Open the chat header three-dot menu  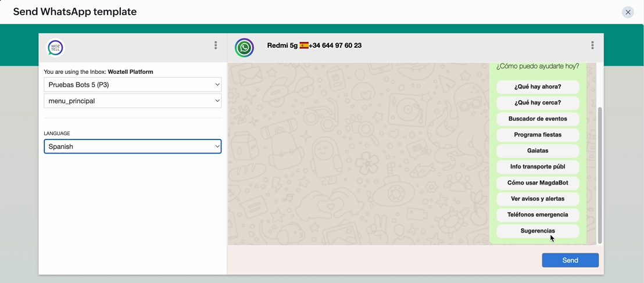[x=592, y=45]
